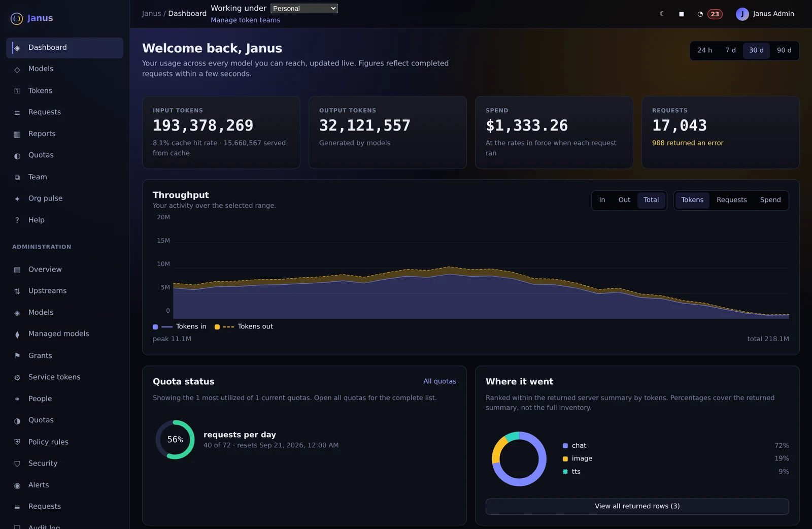Open the Grants flag icon
Viewport: 812px width, 529px height.
pos(17,356)
